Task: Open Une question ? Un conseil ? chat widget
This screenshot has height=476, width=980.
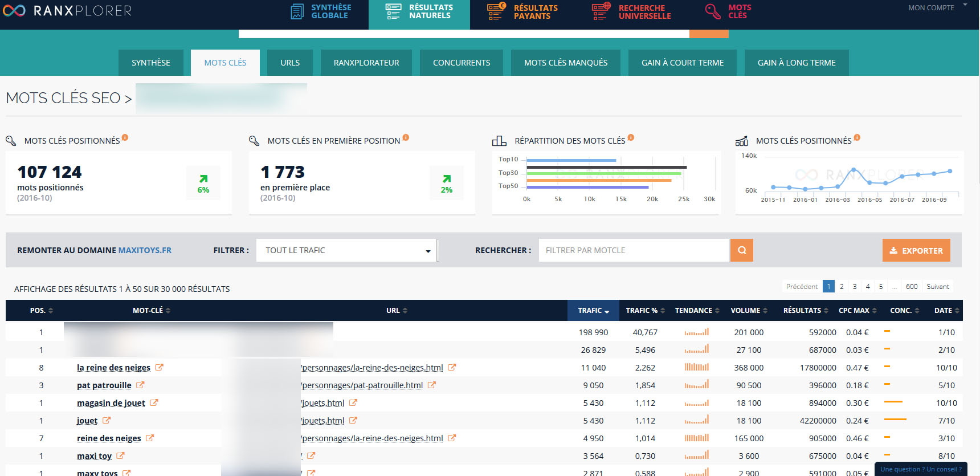Action: [921, 469]
